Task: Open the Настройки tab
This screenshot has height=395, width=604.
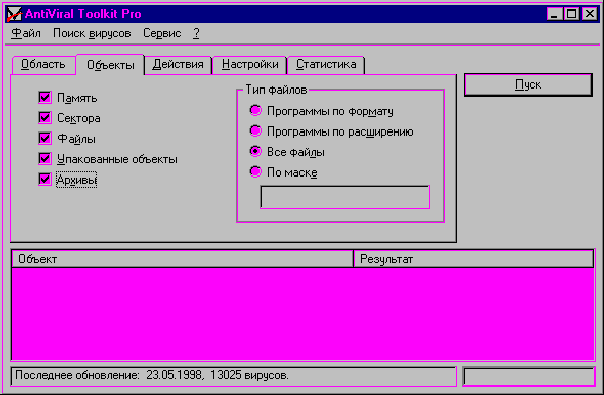Action: click(x=250, y=64)
